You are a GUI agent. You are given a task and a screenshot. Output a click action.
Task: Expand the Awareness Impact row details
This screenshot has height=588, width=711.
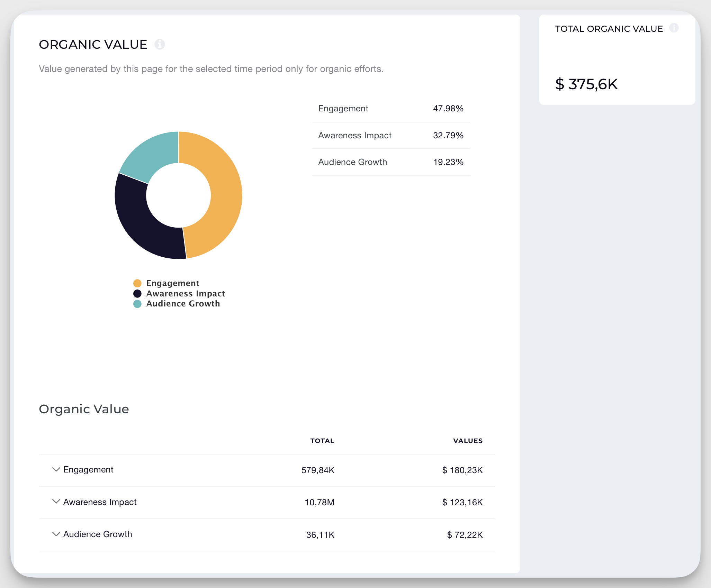56,502
